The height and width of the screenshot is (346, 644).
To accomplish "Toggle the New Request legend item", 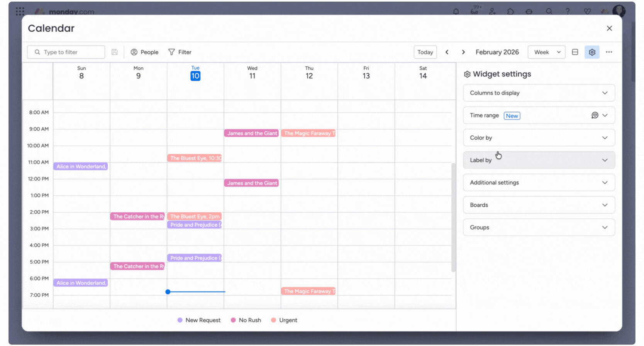I will pyautogui.click(x=199, y=320).
